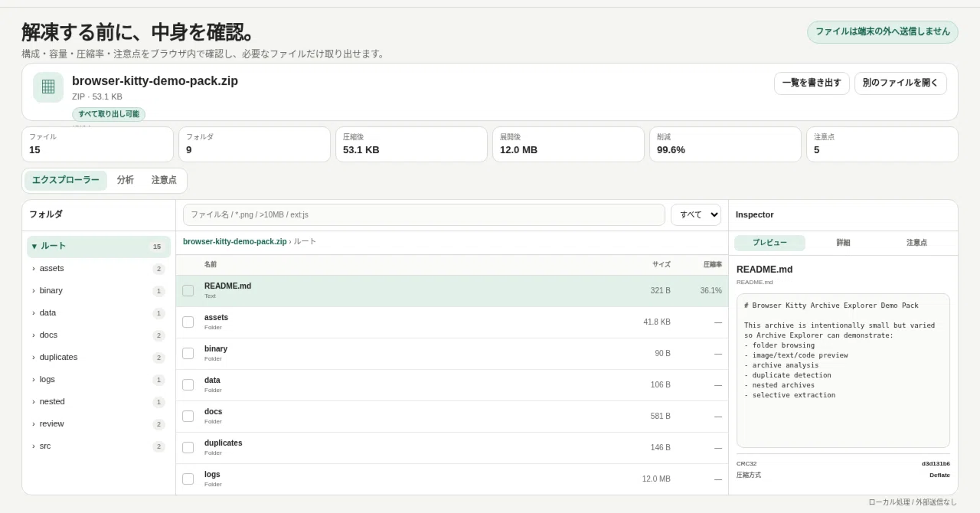
Task: Click the 圧縮方式 Deflate value
Action: pyautogui.click(x=939, y=475)
